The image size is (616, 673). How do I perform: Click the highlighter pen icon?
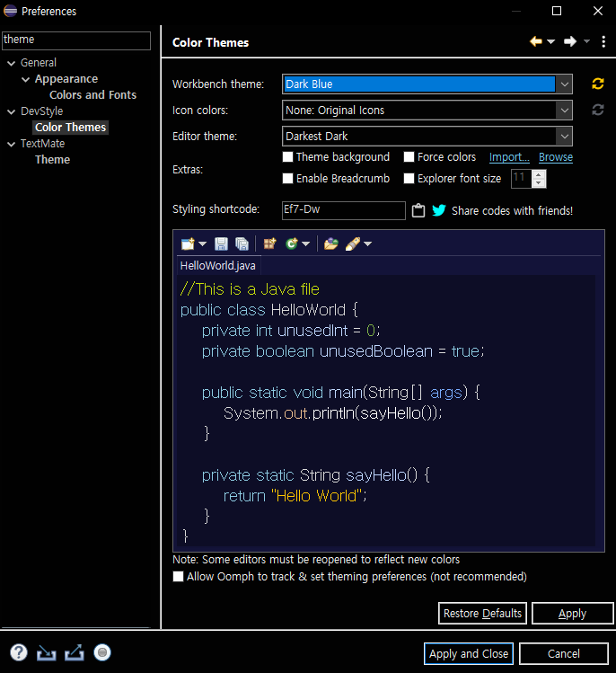(353, 244)
